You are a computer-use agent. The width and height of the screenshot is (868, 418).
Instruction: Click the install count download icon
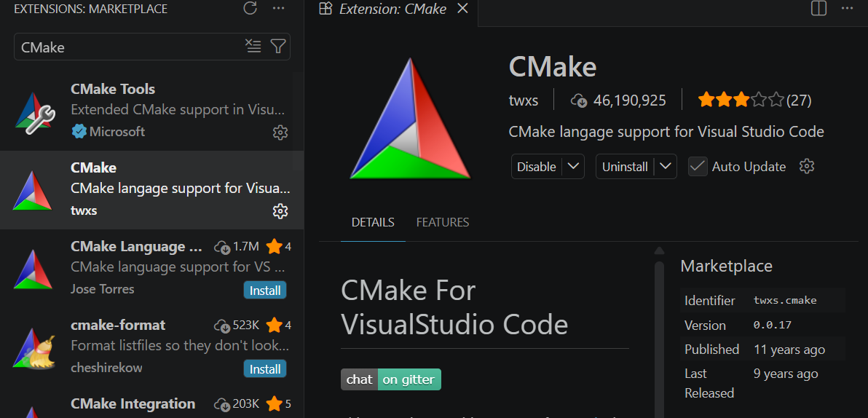pos(578,100)
